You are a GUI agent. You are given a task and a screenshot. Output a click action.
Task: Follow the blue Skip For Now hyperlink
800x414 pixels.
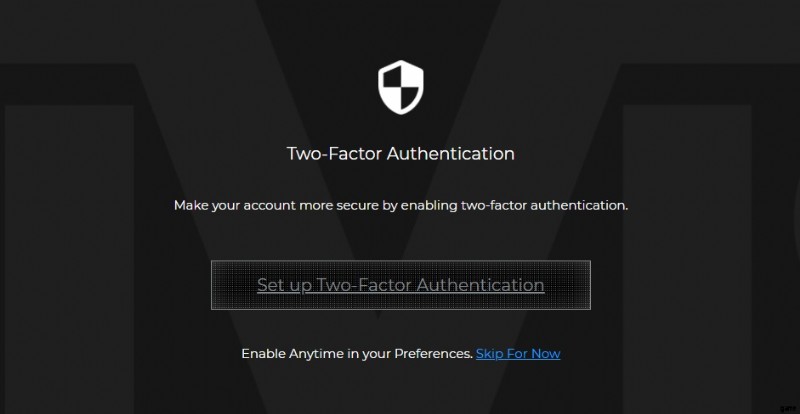[x=518, y=353]
